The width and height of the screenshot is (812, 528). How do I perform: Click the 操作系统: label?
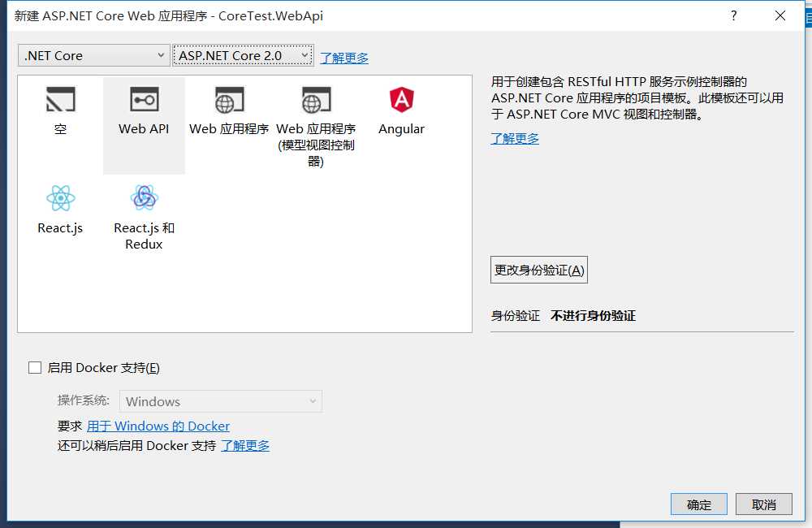coord(84,400)
